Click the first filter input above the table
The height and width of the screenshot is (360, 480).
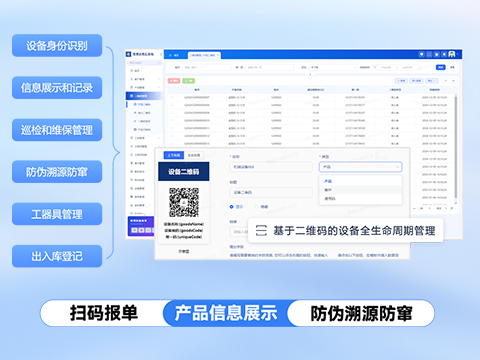[206, 67]
